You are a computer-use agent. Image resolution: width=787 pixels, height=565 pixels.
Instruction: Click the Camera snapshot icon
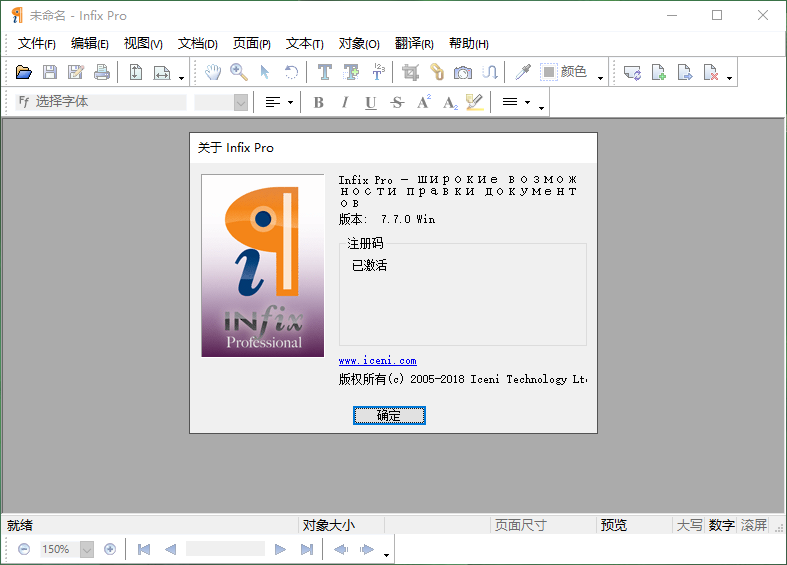[x=463, y=72]
